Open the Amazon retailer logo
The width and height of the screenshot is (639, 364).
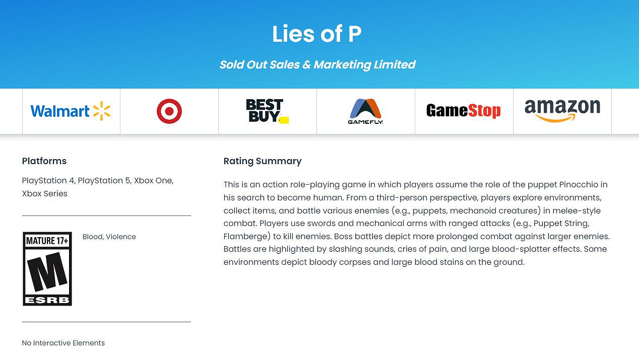pyautogui.click(x=562, y=110)
